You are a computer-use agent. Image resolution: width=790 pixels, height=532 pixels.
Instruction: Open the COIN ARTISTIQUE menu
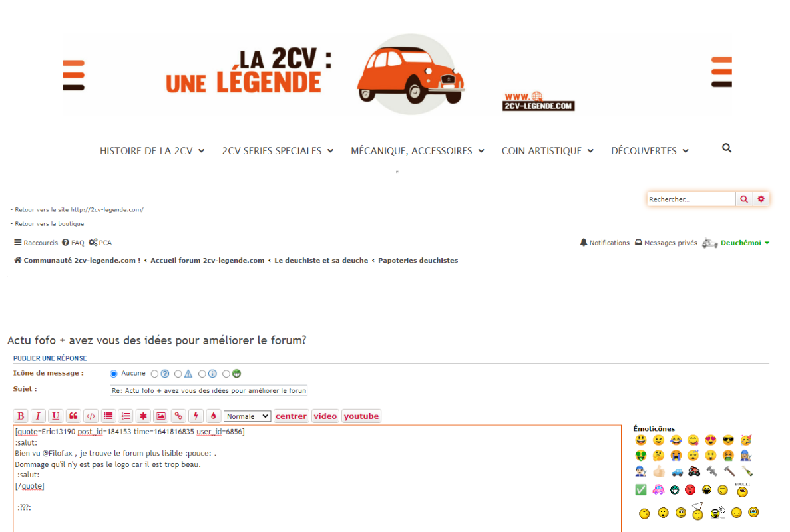[546, 151]
